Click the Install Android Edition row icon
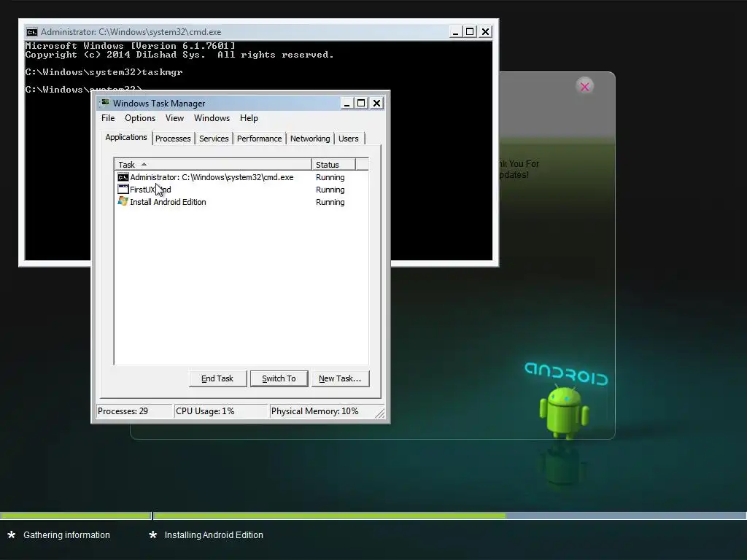Image resolution: width=747 pixels, height=560 pixels. [x=123, y=201]
